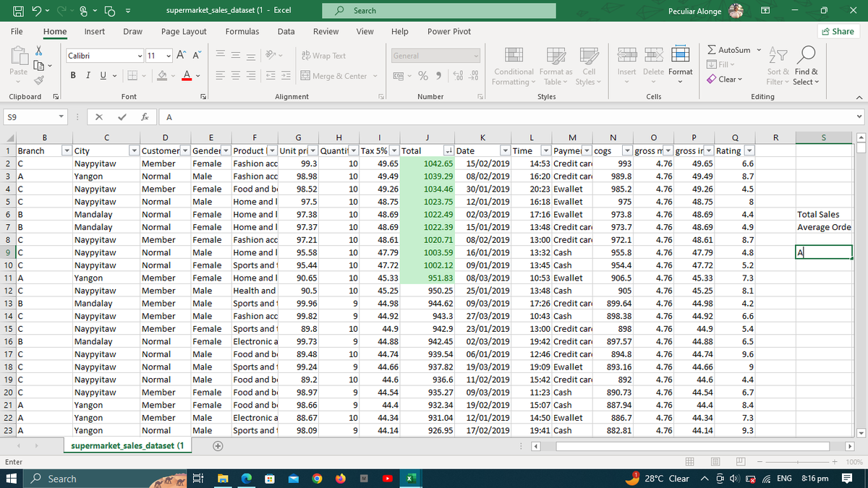868x488 pixels.
Task: Select column J header
Action: 427,138
